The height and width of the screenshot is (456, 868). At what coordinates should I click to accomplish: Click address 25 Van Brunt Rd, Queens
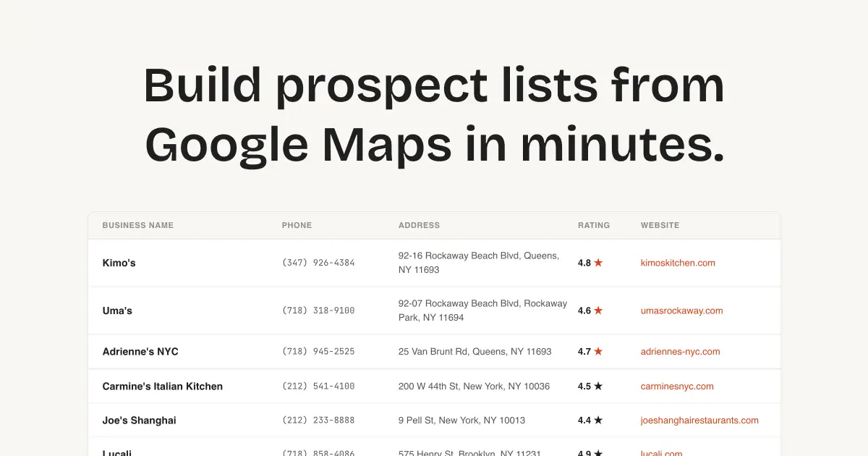pos(475,351)
